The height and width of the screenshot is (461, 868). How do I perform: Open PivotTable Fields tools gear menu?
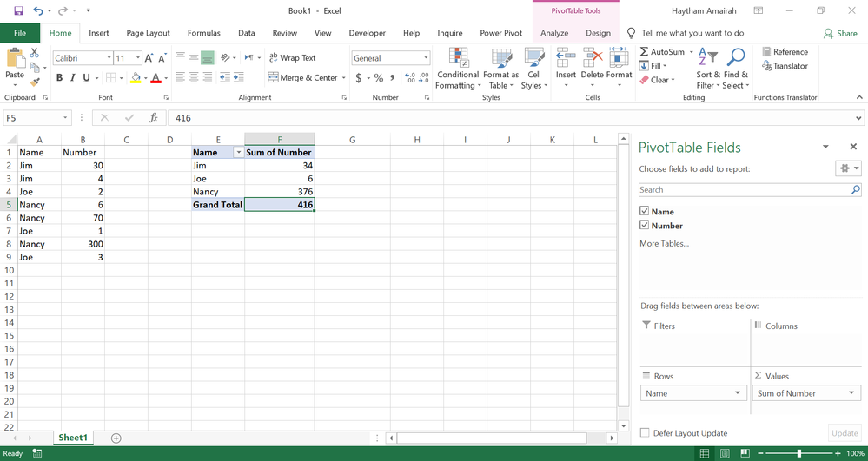(848, 168)
